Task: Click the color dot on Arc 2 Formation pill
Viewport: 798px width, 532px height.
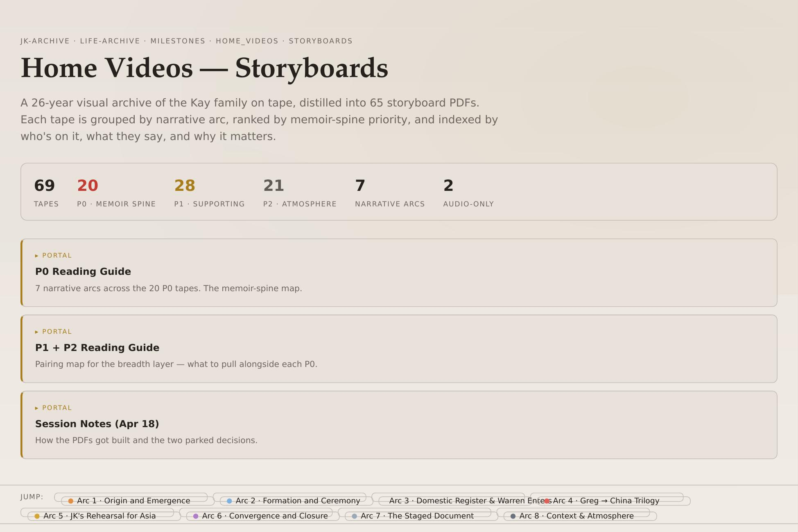Action: click(229, 500)
